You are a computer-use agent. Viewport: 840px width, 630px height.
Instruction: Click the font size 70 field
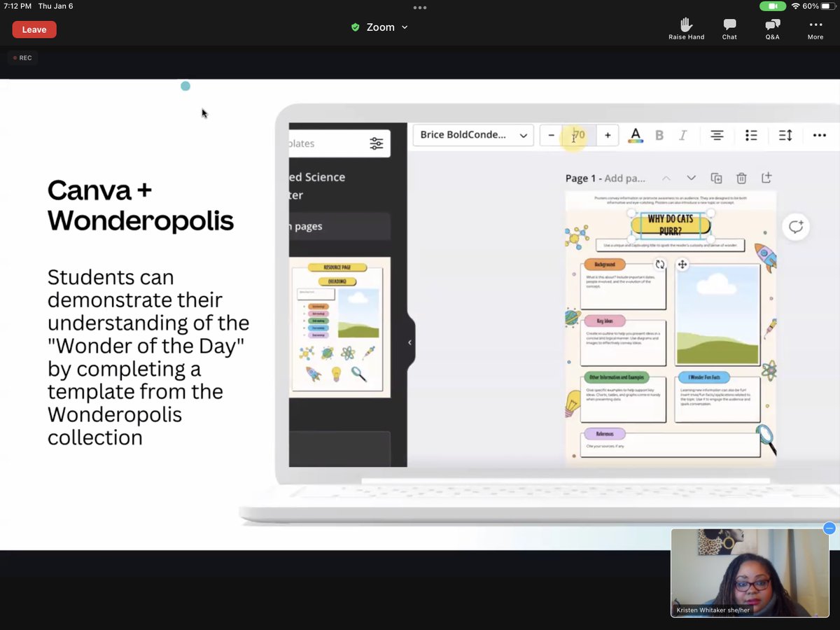(579, 135)
